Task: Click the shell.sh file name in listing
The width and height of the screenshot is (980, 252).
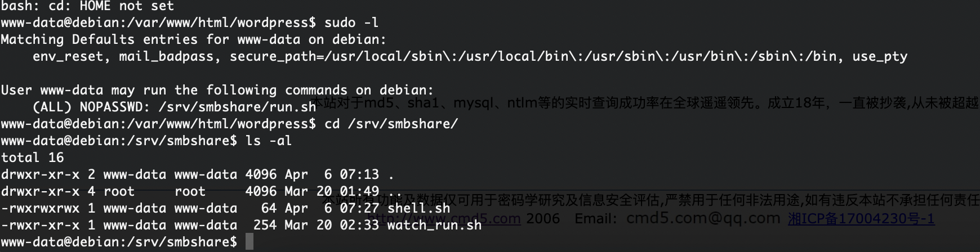Action: pyautogui.click(x=419, y=208)
